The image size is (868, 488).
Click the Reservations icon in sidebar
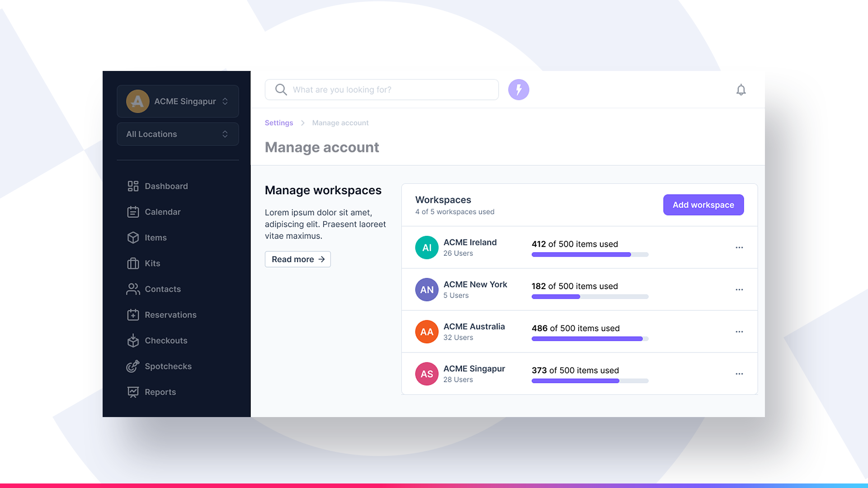click(132, 314)
